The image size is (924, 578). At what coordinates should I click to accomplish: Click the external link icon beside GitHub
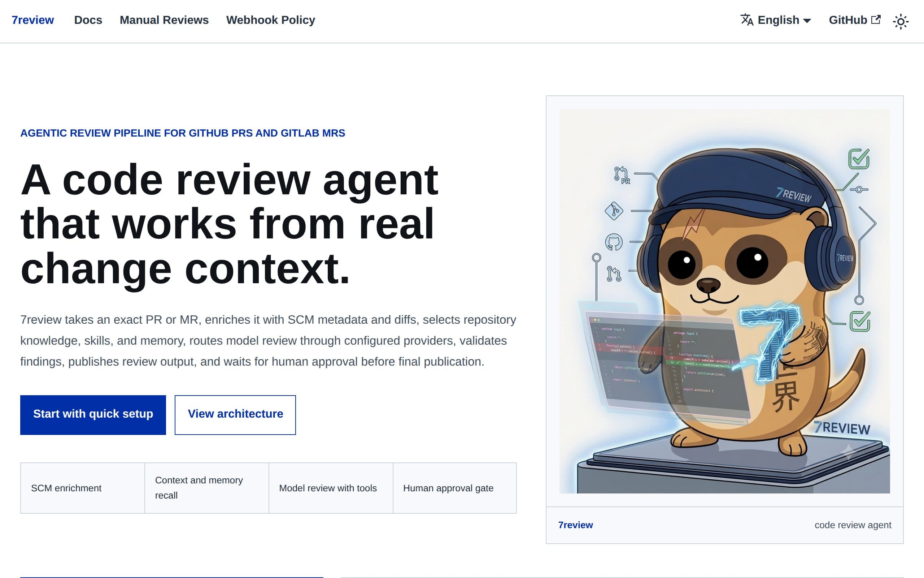coord(876,20)
